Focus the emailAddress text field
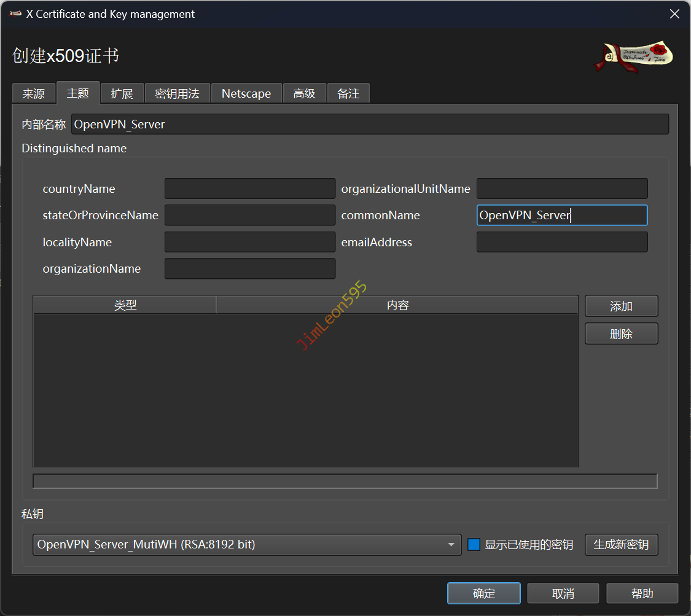691x616 pixels. pyautogui.click(x=562, y=242)
